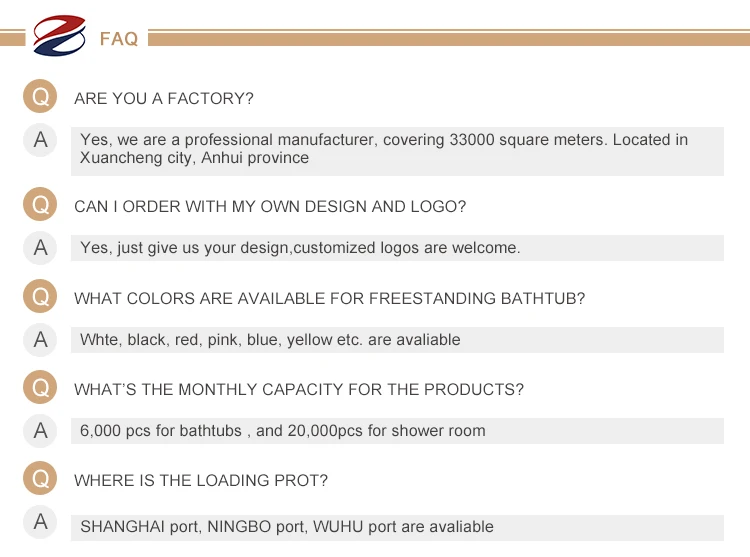Click the Q icon for the design and logo question
The width and height of the screenshot is (750, 557).
[40, 204]
